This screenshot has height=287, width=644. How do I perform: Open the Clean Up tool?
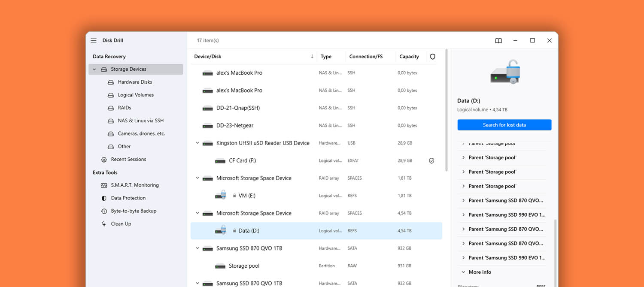pyautogui.click(x=121, y=224)
